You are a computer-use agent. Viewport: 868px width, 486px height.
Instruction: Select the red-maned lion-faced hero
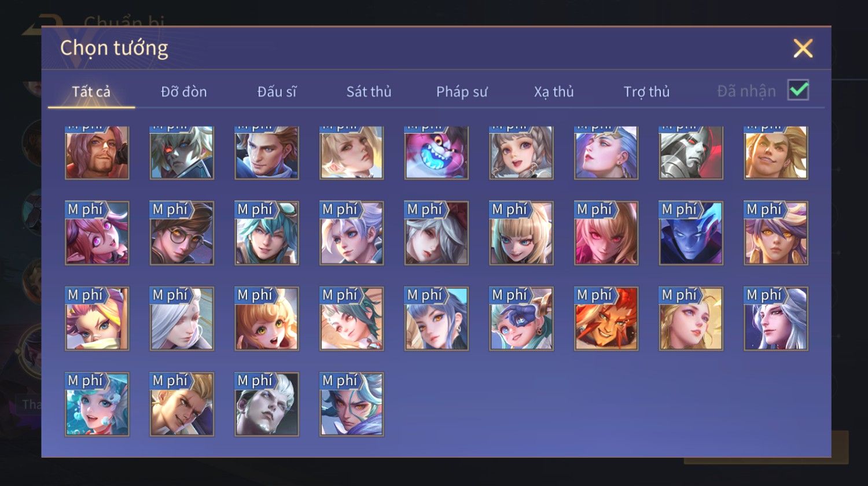pos(606,319)
